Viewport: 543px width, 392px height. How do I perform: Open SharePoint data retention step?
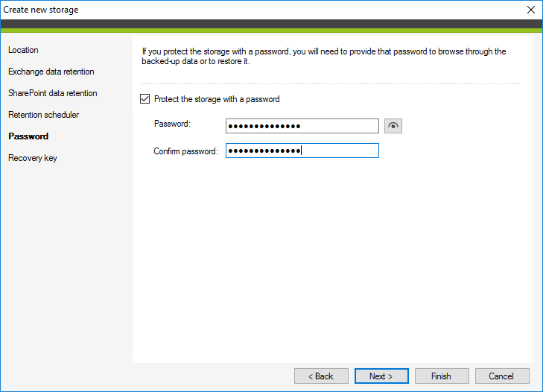point(53,93)
